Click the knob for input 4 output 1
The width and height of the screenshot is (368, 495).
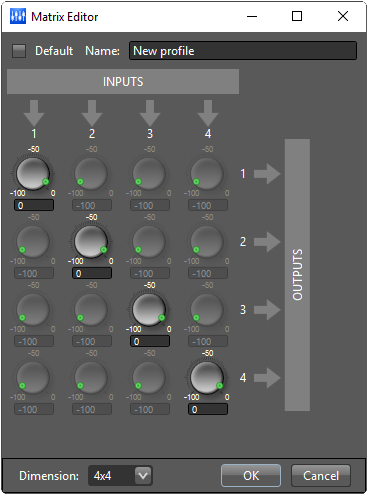pyautogui.click(x=207, y=174)
